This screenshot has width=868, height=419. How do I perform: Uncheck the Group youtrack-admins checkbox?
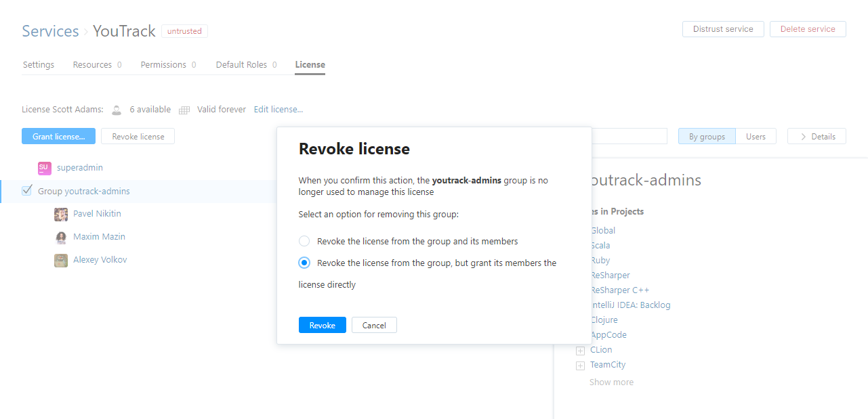pyautogui.click(x=27, y=191)
